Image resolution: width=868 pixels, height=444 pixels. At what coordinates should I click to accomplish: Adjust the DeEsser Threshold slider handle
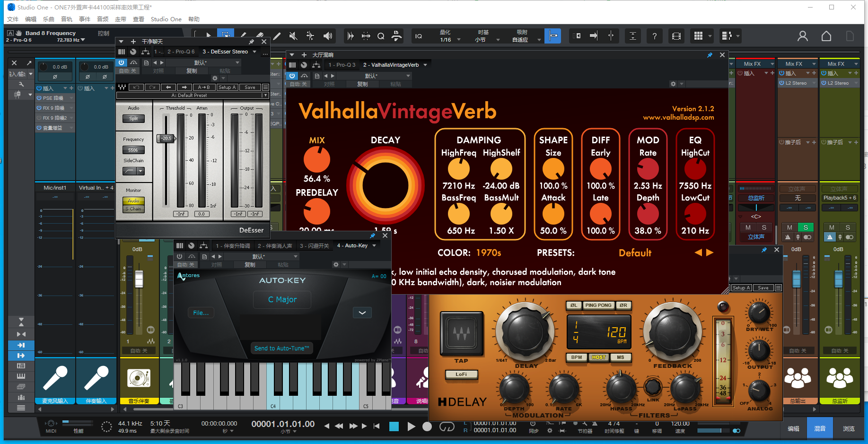point(167,138)
